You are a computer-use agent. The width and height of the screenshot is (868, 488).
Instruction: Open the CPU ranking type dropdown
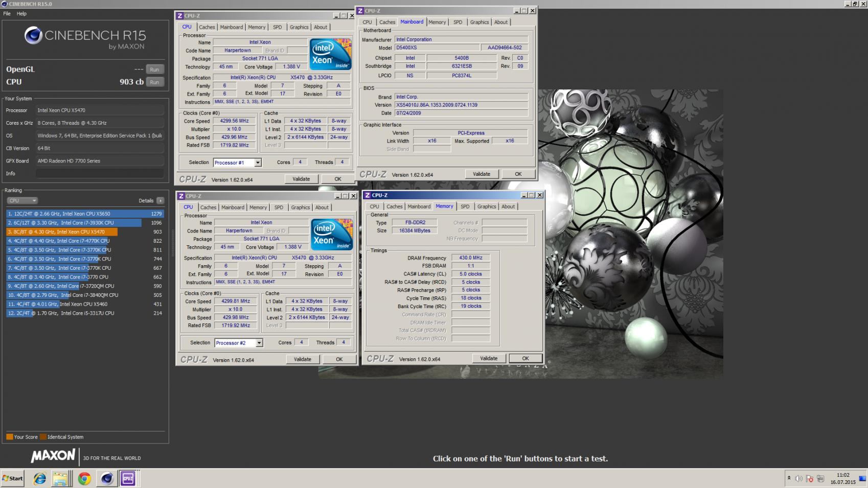(22, 201)
